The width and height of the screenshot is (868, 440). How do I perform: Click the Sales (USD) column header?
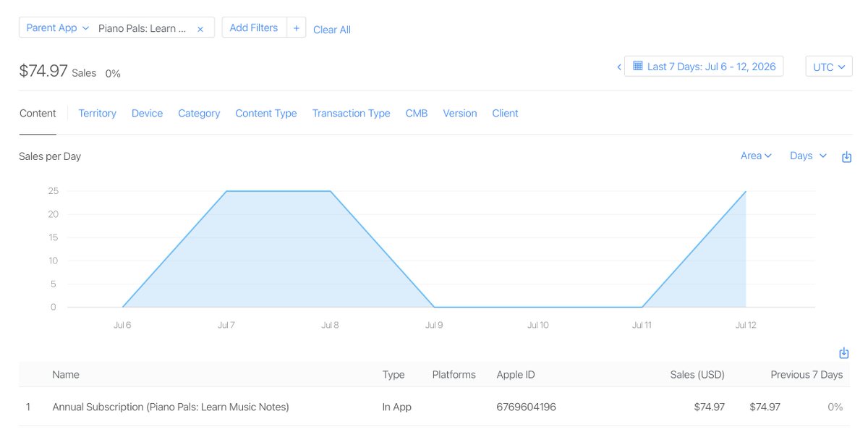click(x=697, y=374)
